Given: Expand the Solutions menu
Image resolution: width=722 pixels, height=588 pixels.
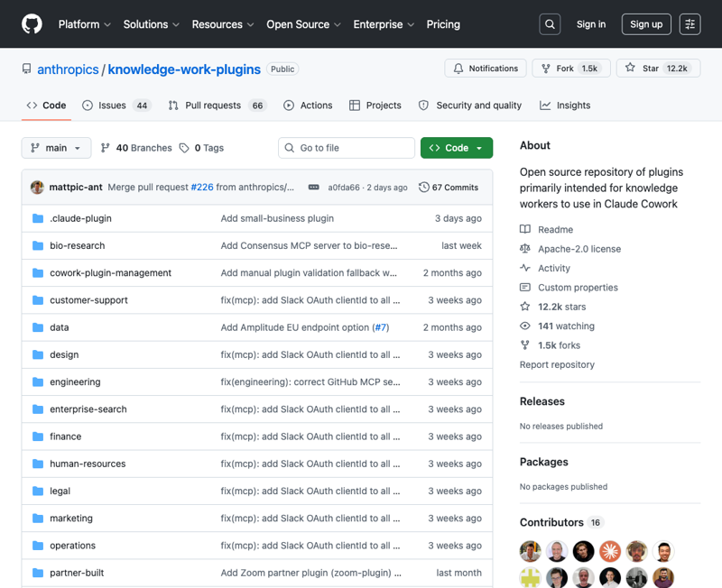Looking at the screenshot, I should [x=151, y=24].
